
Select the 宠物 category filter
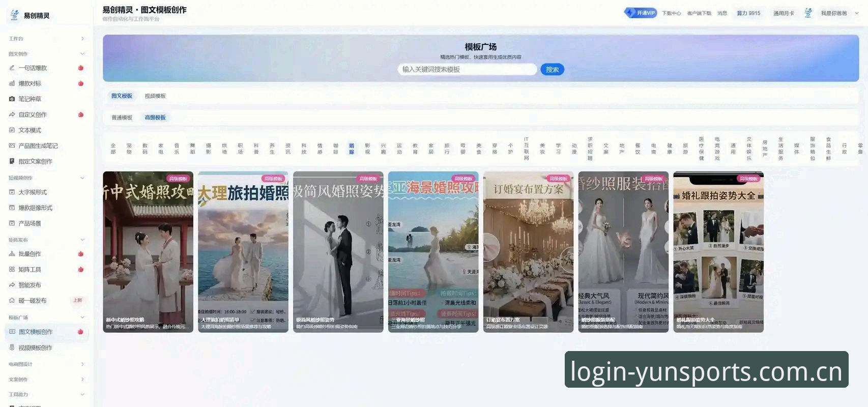[129, 149]
